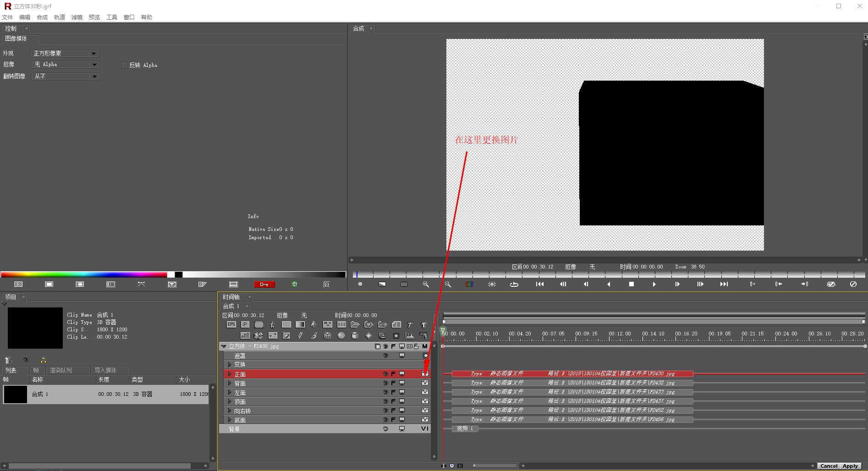Open the folder media icon
The height and width of the screenshot is (471, 868).
click(x=355, y=324)
